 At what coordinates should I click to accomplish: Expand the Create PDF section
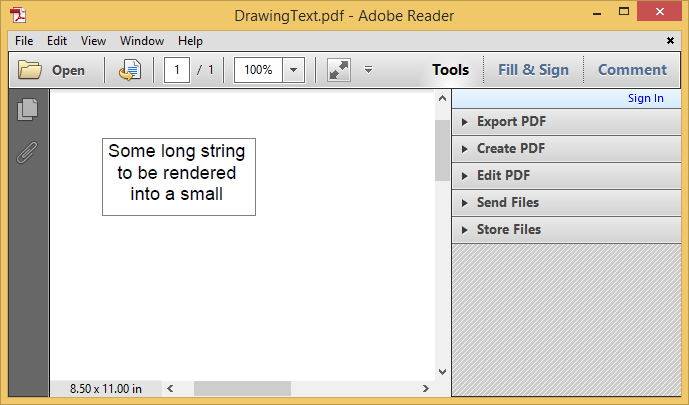pos(510,149)
